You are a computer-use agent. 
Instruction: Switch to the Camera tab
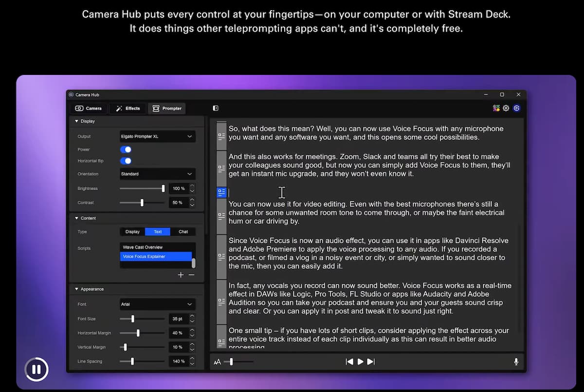(89, 108)
